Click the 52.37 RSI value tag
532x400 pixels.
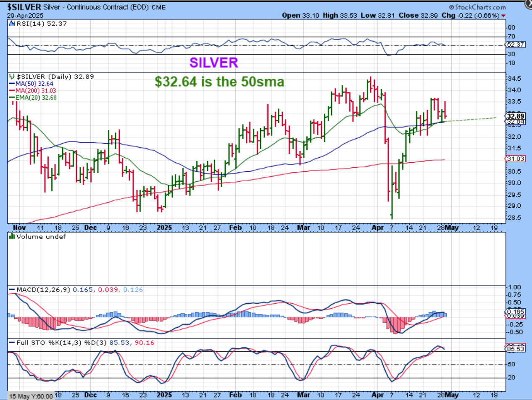click(x=514, y=45)
